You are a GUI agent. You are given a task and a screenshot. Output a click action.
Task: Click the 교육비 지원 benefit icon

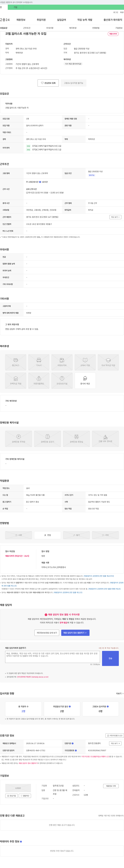tap(85, 362)
